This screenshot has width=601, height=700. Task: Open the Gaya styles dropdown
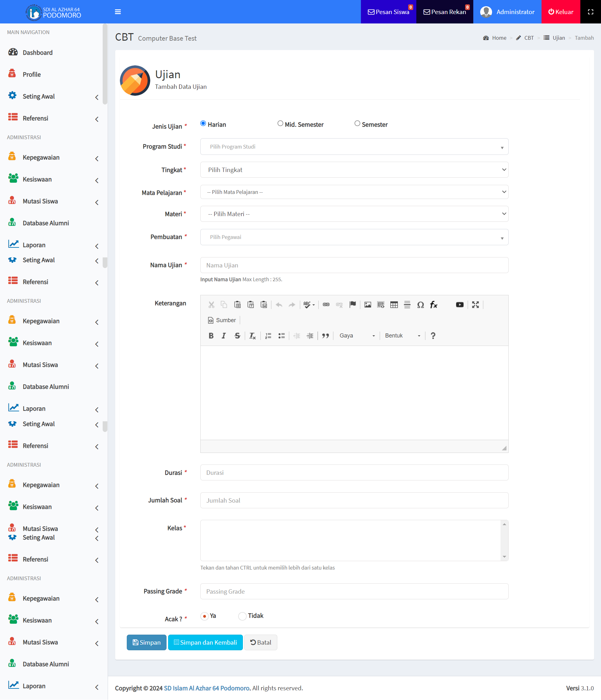point(357,336)
